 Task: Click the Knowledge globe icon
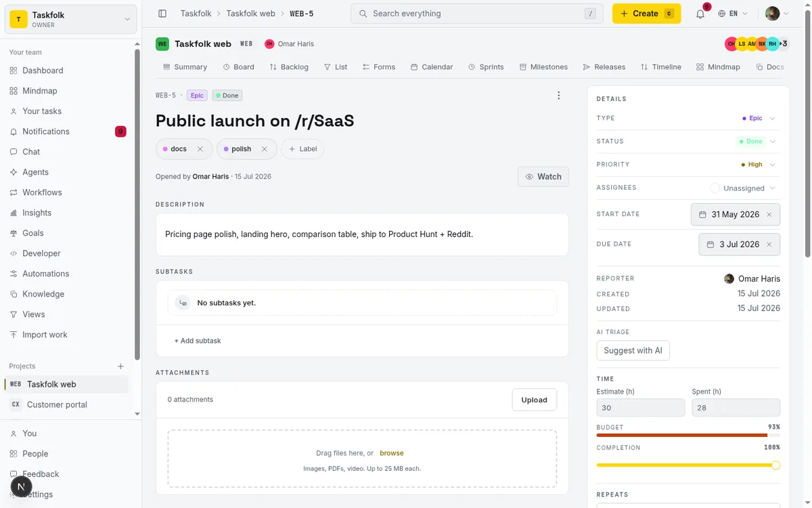coord(14,294)
